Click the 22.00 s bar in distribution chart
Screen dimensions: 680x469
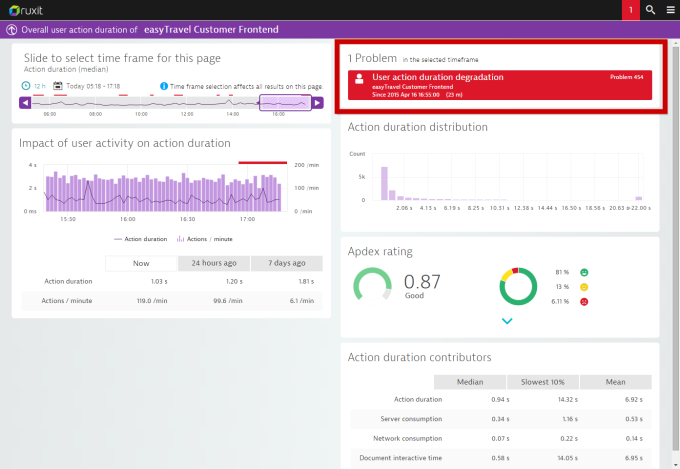pyautogui.click(x=638, y=198)
